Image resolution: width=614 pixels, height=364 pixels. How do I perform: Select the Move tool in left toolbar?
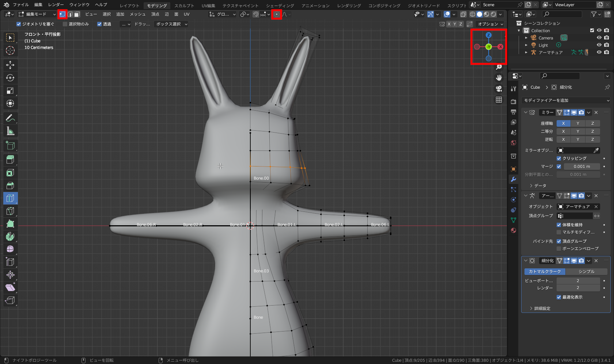[x=10, y=65]
